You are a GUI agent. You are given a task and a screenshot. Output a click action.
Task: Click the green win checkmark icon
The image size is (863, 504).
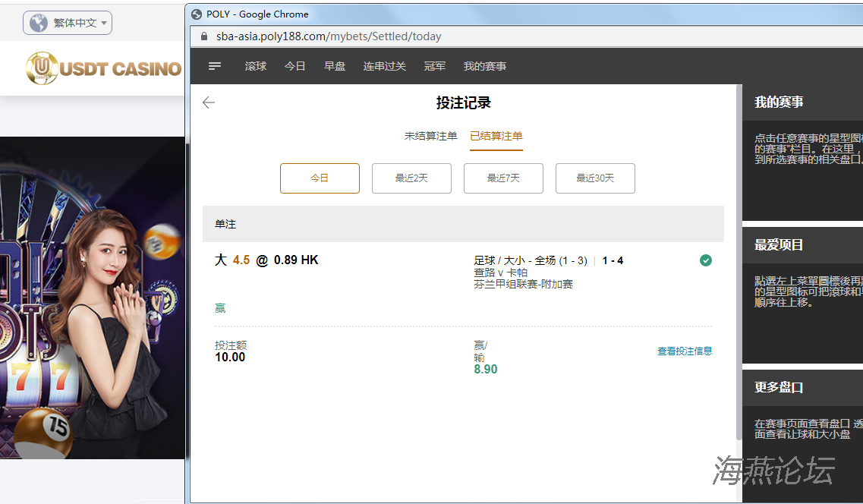tap(706, 260)
